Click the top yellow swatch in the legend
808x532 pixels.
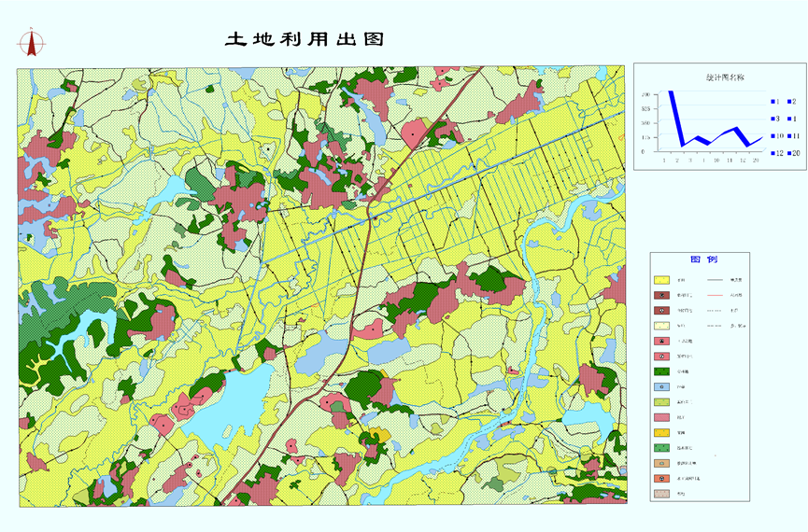click(660, 279)
